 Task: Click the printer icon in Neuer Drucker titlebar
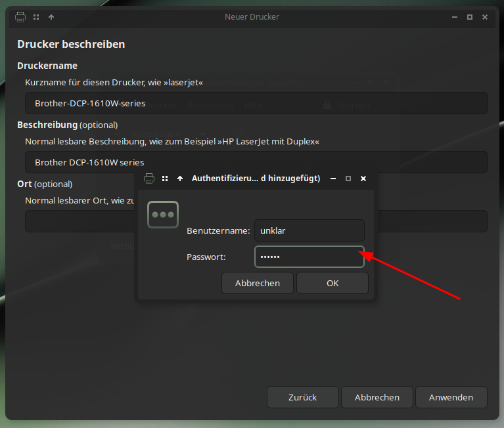click(20, 17)
